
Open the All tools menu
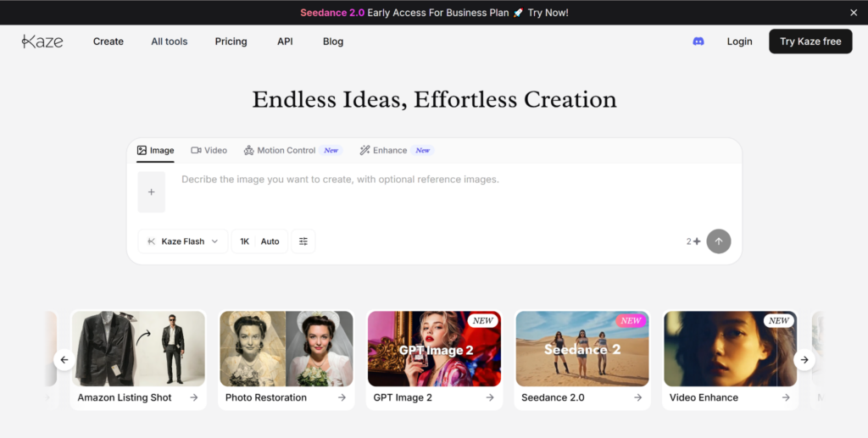170,42
